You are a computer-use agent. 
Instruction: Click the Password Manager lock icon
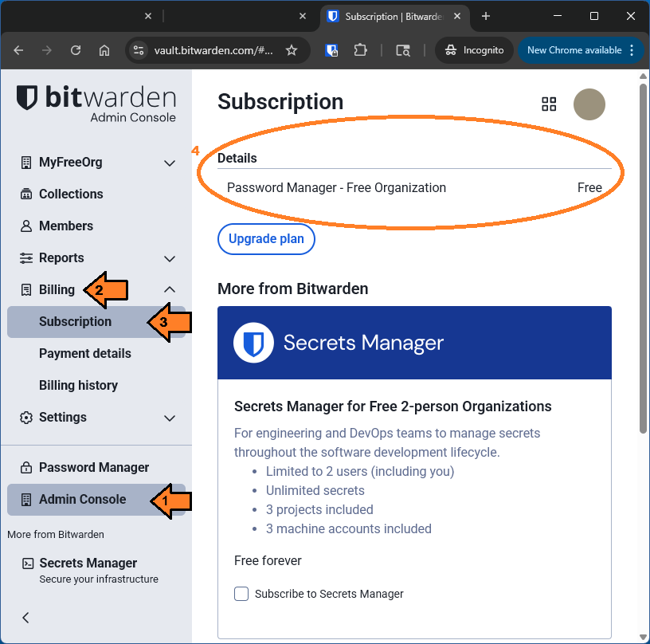[x=26, y=467]
